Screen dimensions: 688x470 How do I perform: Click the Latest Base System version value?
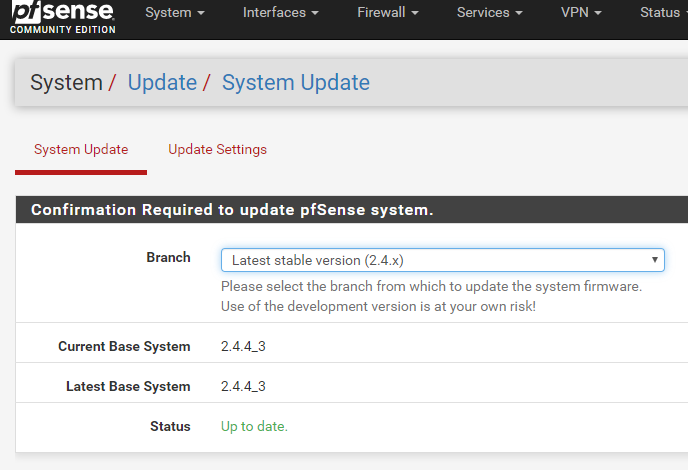pos(243,387)
